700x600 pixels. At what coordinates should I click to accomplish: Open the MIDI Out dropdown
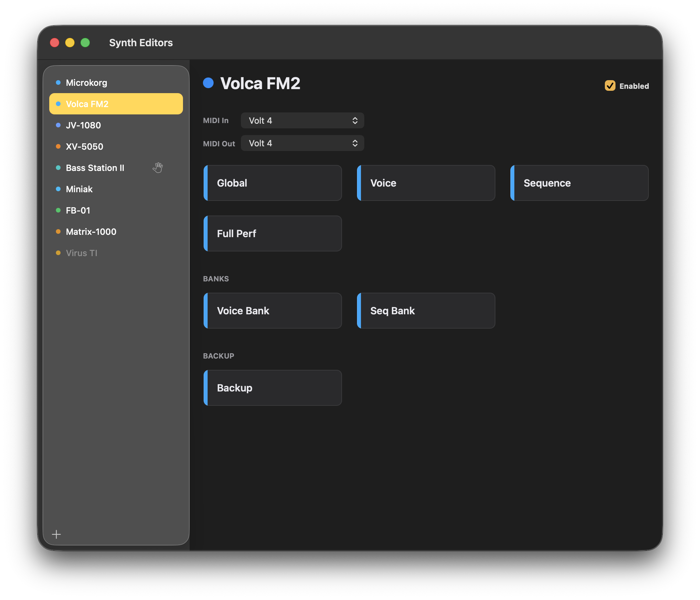pyautogui.click(x=302, y=143)
